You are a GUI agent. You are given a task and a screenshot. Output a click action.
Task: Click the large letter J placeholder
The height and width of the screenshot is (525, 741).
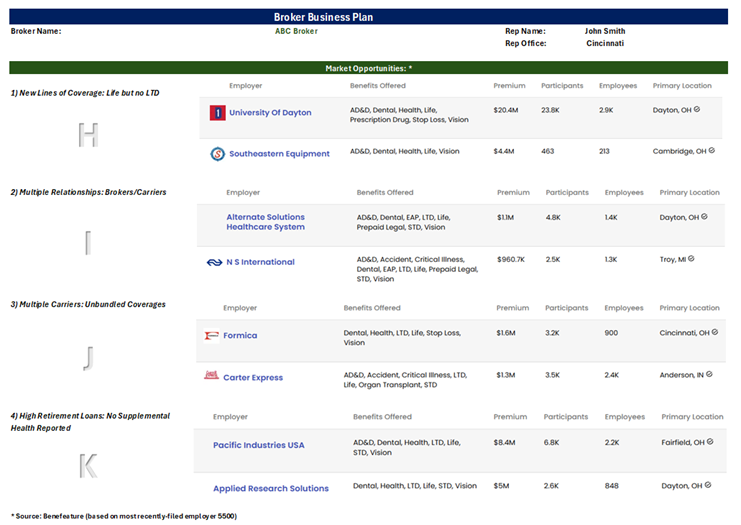[x=89, y=358]
